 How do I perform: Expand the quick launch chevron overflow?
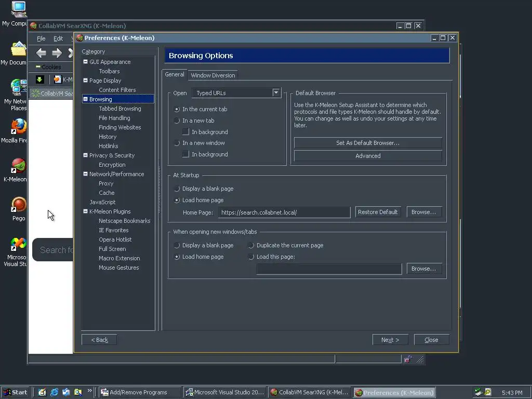tap(89, 391)
